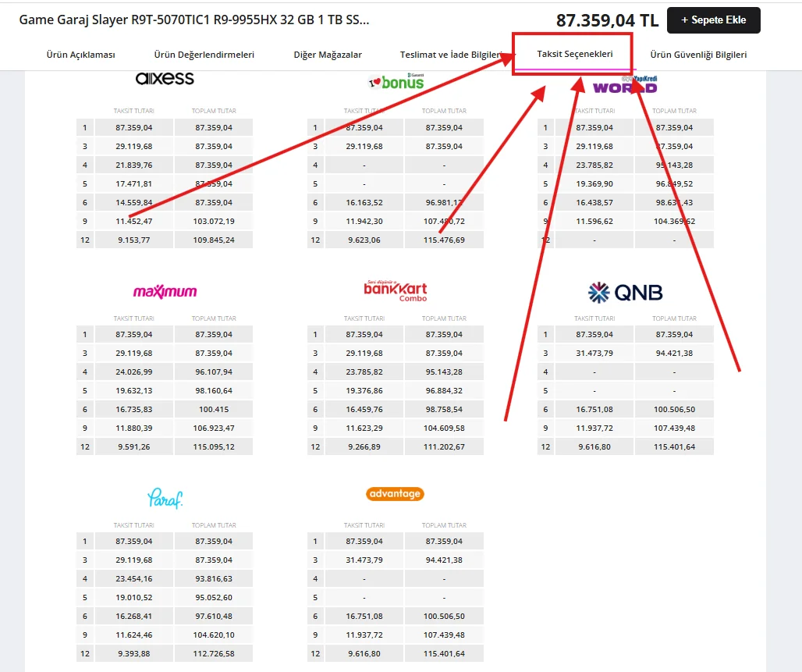Viewport: 802px width, 672px height.
Task: Click Maximum installment 24.026,99
Action: click(134, 372)
